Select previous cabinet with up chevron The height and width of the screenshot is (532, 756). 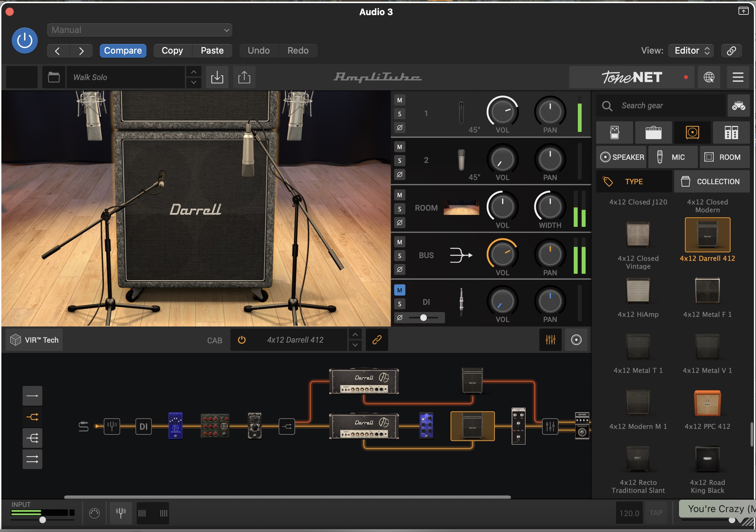pyautogui.click(x=355, y=334)
